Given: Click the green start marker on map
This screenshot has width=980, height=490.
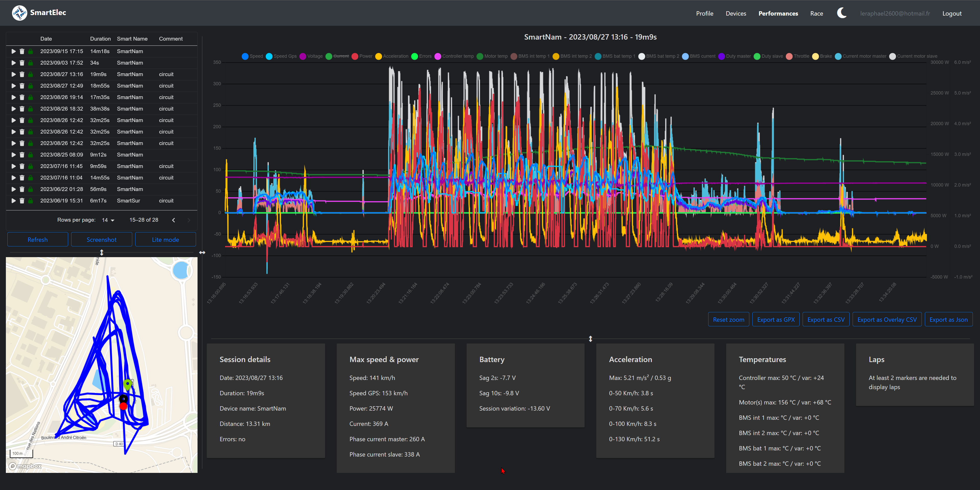Looking at the screenshot, I should tap(127, 385).
